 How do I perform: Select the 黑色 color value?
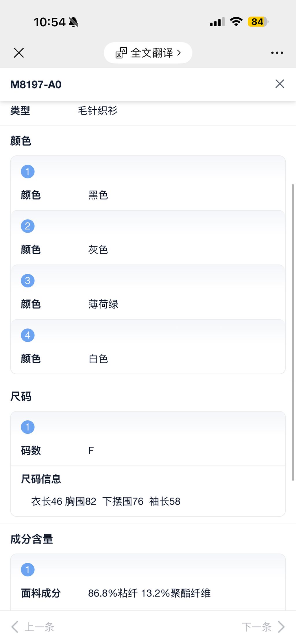[98, 195]
